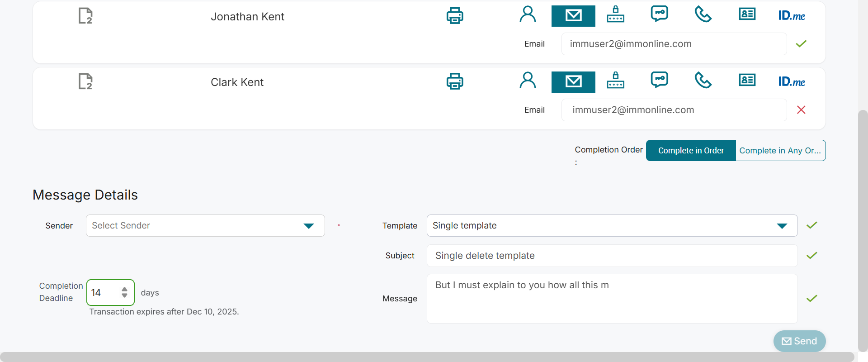Click the Subject input field
The image size is (868, 362).
pos(612,256)
